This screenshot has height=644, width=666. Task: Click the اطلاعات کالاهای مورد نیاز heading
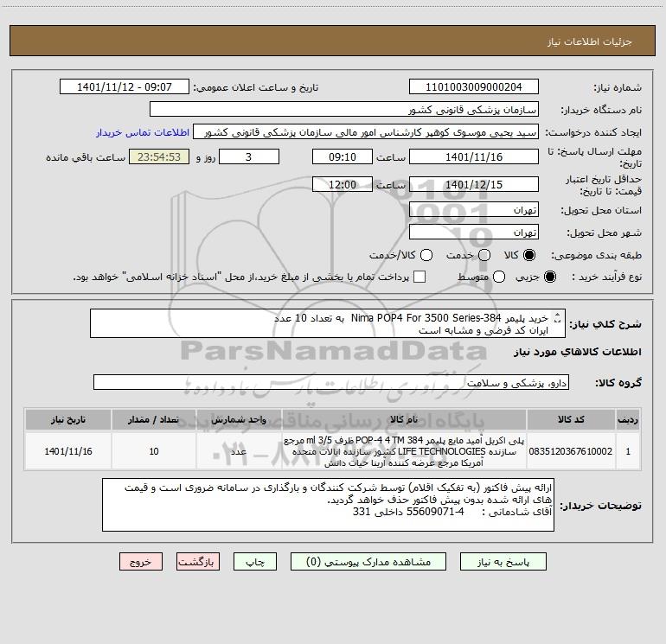pos(577,352)
